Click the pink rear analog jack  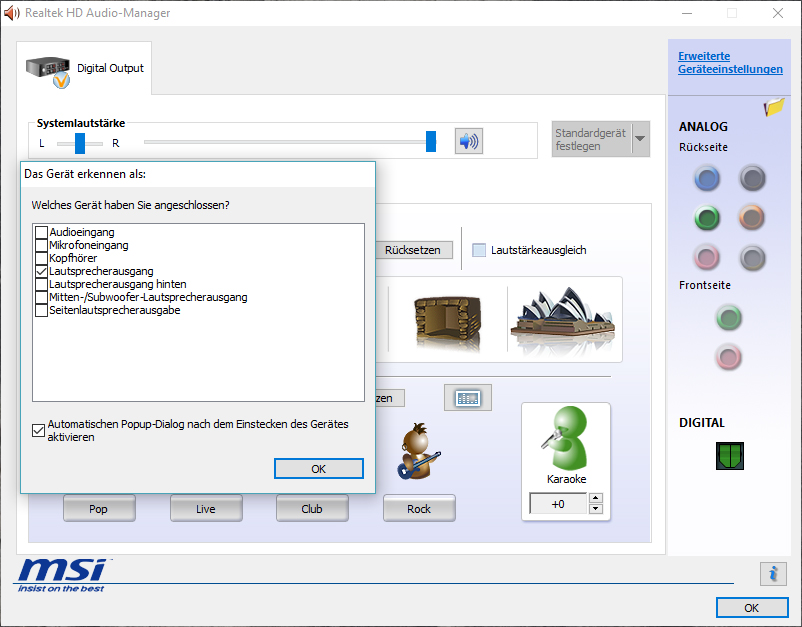707,258
